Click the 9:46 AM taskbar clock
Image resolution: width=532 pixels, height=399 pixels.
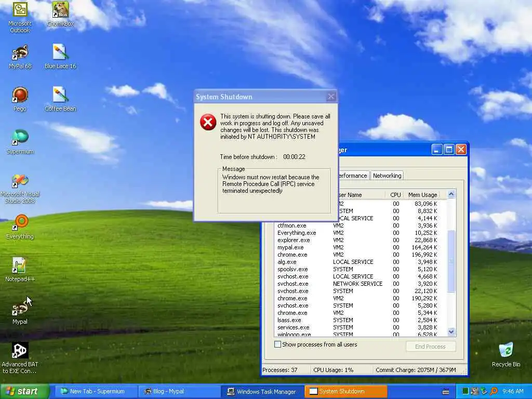(513, 392)
